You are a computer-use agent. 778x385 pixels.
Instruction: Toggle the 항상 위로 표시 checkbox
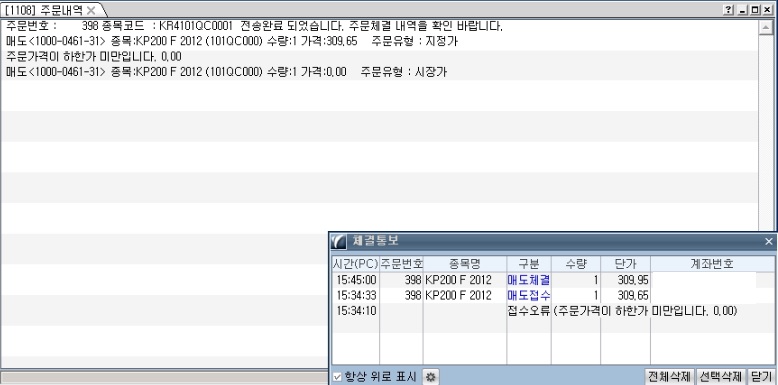[x=337, y=378]
